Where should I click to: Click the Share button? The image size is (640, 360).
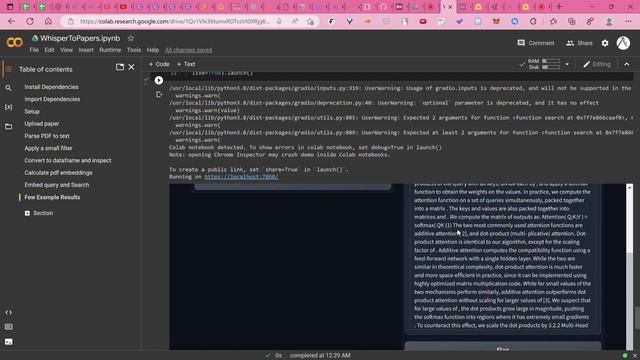579,43
